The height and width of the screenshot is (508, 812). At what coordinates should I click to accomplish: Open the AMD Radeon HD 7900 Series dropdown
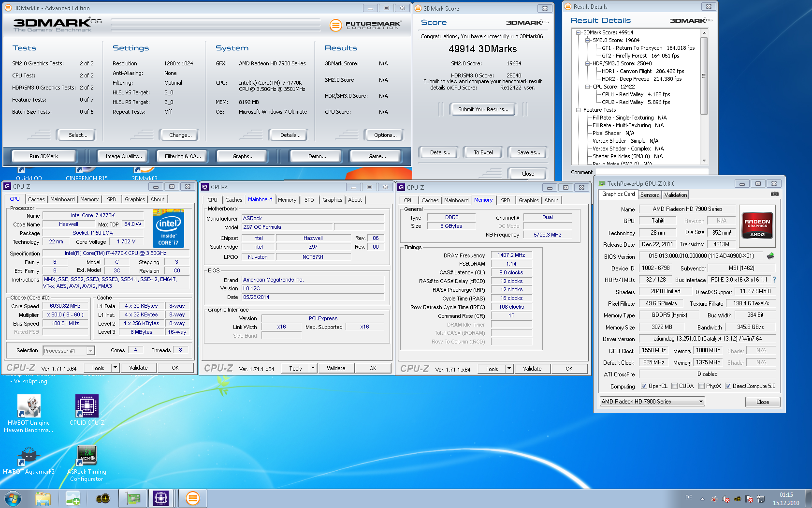[652, 402]
